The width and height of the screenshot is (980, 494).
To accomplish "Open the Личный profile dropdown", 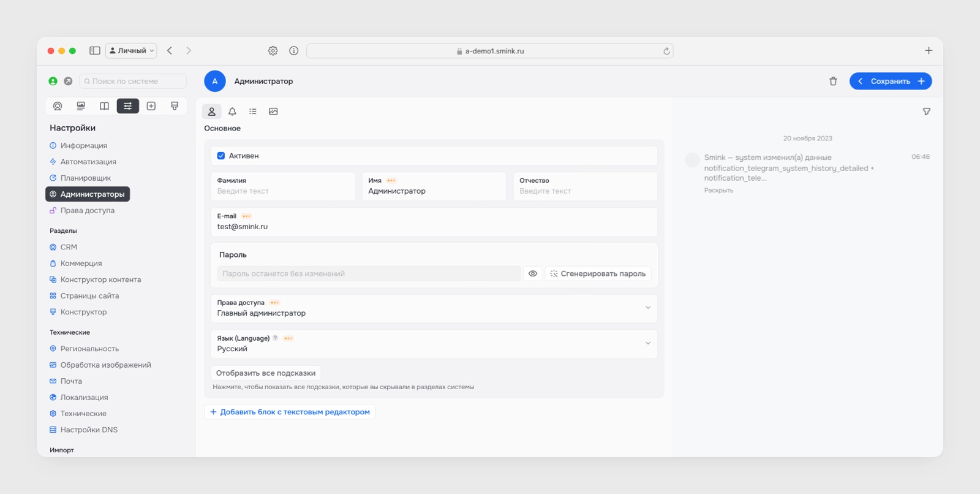I will (x=131, y=51).
